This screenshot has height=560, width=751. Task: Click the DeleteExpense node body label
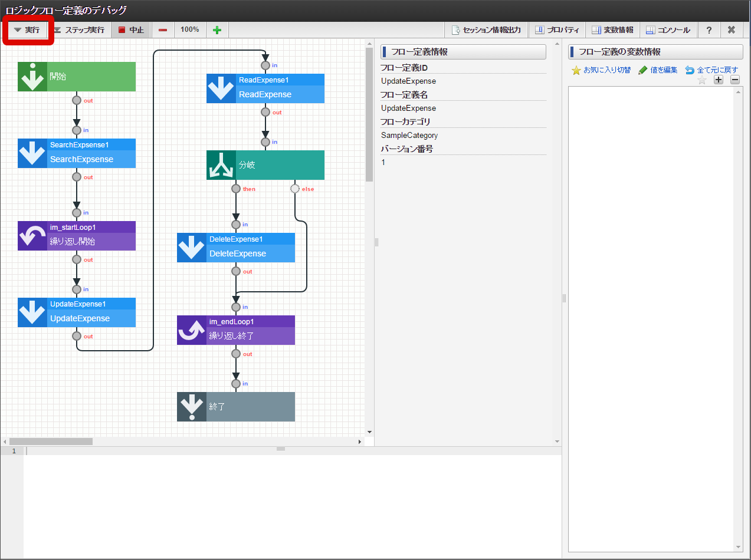pyautogui.click(x=238, y=253)
